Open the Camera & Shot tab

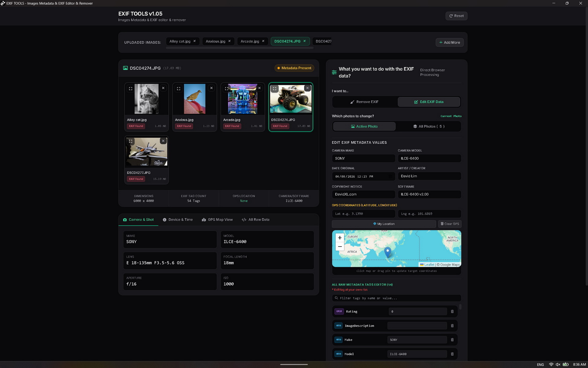point(138,220)
